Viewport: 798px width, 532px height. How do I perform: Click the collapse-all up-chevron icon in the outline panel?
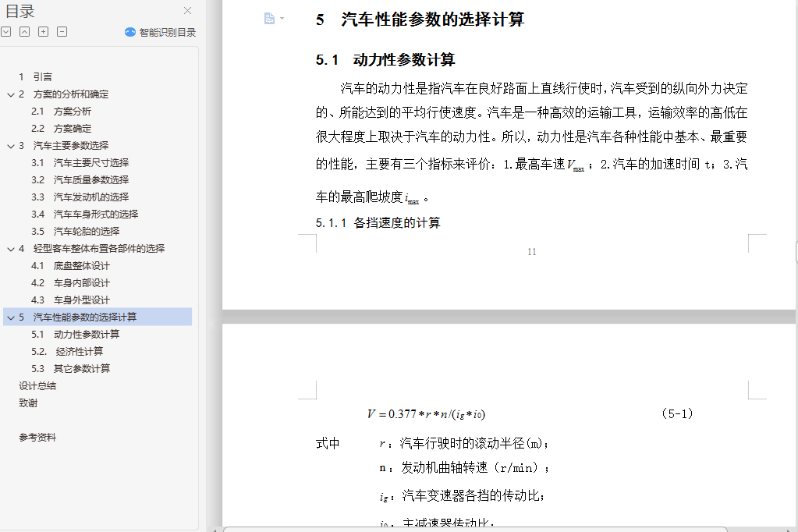pyautogui.click(x=24, y=32)
